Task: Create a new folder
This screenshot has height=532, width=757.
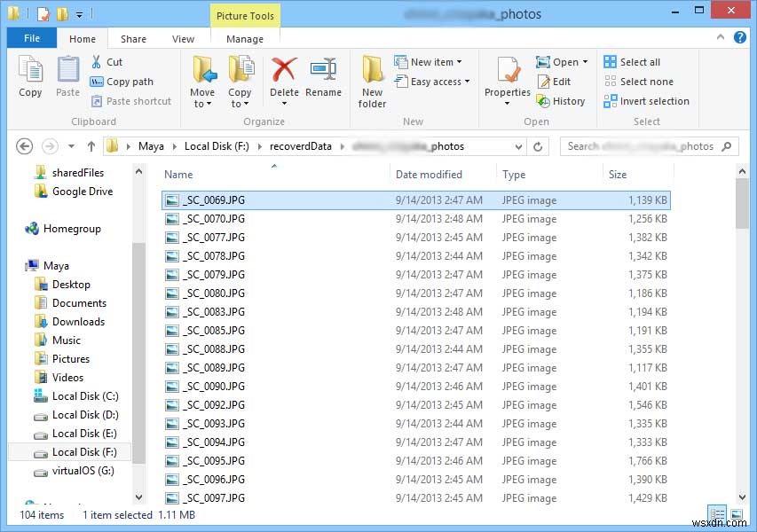Action: (371, 80)
